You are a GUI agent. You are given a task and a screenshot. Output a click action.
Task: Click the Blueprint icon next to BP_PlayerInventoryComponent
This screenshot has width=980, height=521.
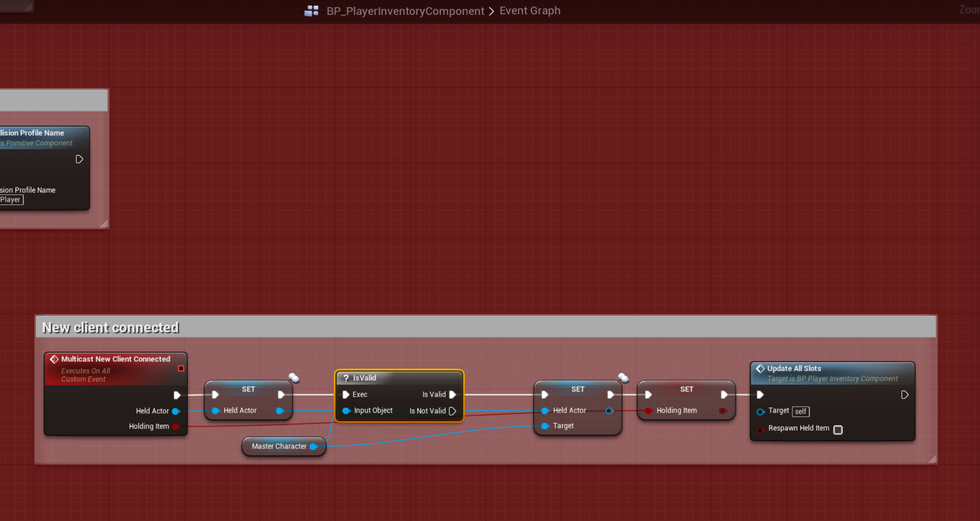point(311,11)
